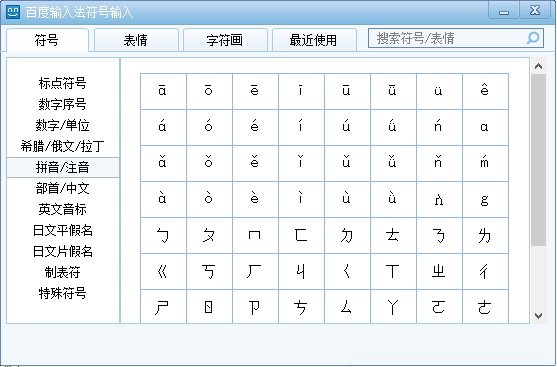The height and width of the screenshot is (367, 557).
Task: Open the 数字/单位 category
Action: point(63,125)
